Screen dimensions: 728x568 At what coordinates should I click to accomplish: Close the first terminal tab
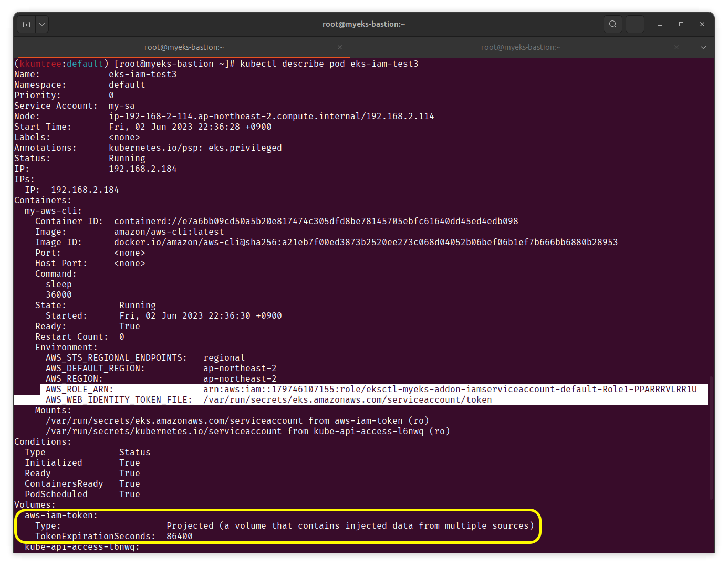click(x=340, y=47)
